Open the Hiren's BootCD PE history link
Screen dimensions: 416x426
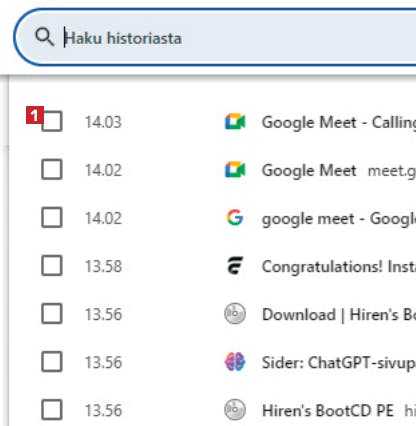328,410
